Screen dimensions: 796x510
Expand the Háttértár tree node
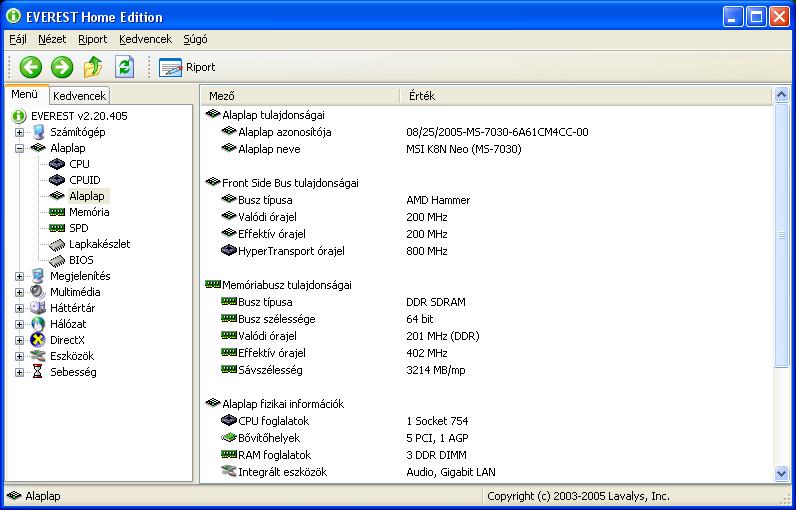[19, 309]
